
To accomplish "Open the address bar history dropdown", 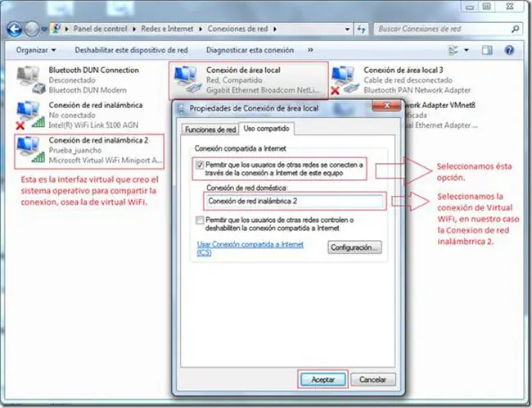I will tap(347, 29).
